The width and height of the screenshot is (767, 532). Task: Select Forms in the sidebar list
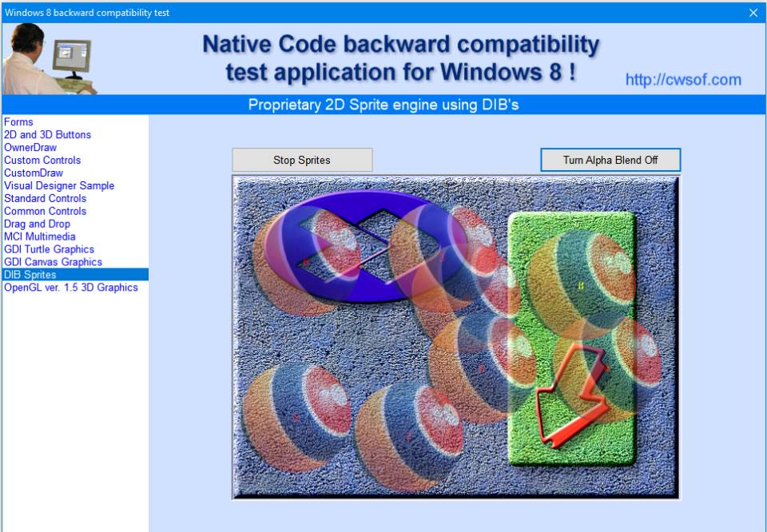[19, 122]
